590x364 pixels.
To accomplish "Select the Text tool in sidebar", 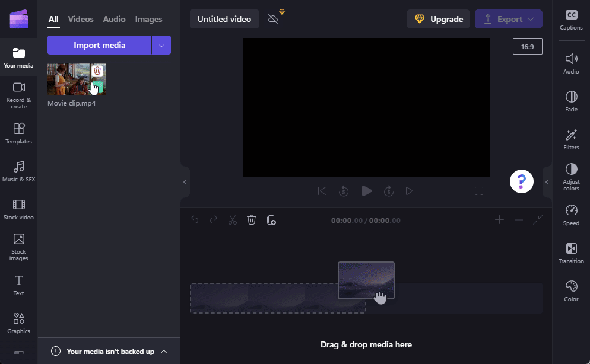I will (18, 285).
